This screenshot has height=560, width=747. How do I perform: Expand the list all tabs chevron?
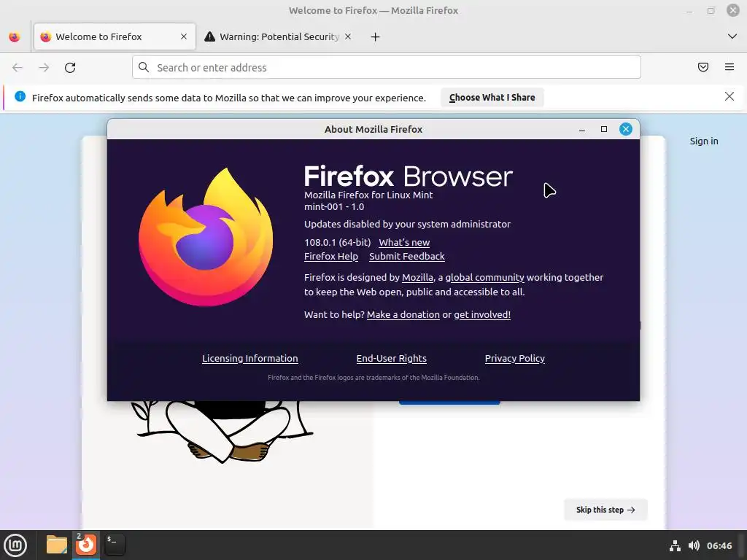click(x=732, y=36)
